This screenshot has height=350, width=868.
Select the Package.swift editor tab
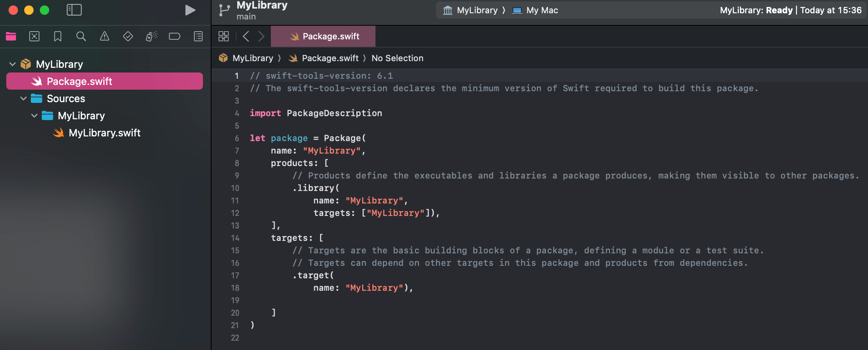click(x=323, y=36)
